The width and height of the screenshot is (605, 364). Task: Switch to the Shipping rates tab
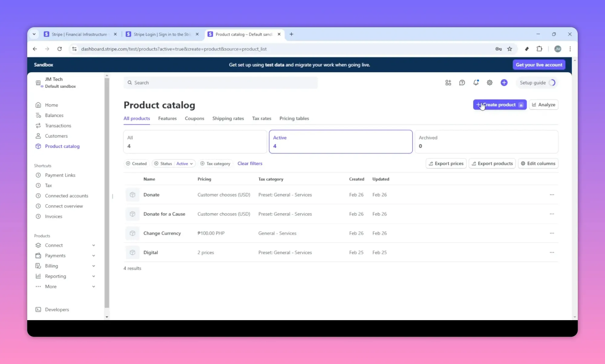(228, 119)
